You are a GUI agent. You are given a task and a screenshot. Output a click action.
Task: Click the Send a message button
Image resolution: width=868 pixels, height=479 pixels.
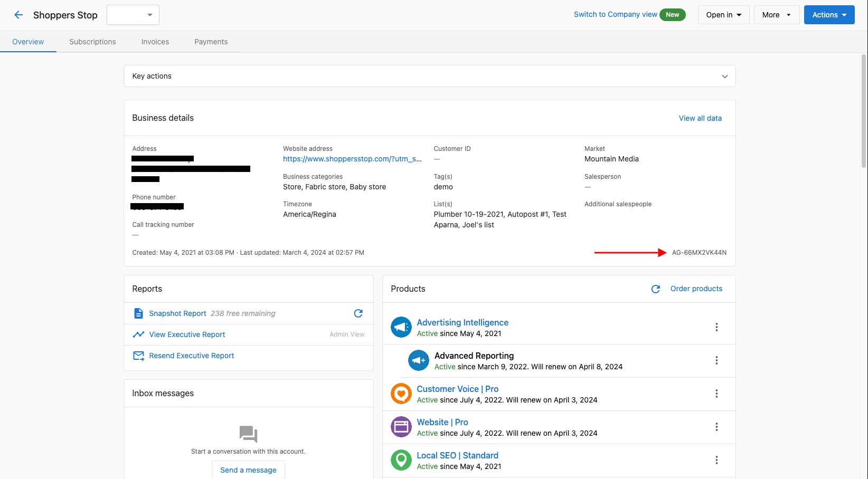[248, 470]
